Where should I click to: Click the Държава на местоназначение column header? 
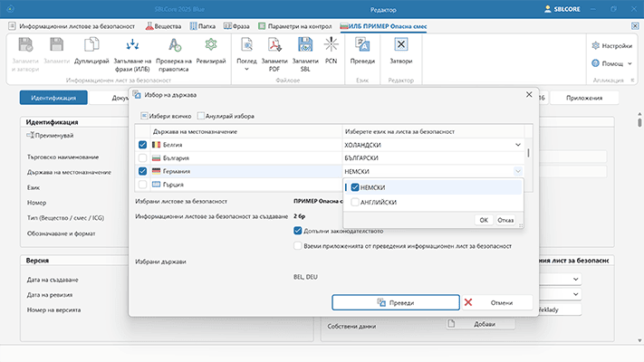point(246,131)
